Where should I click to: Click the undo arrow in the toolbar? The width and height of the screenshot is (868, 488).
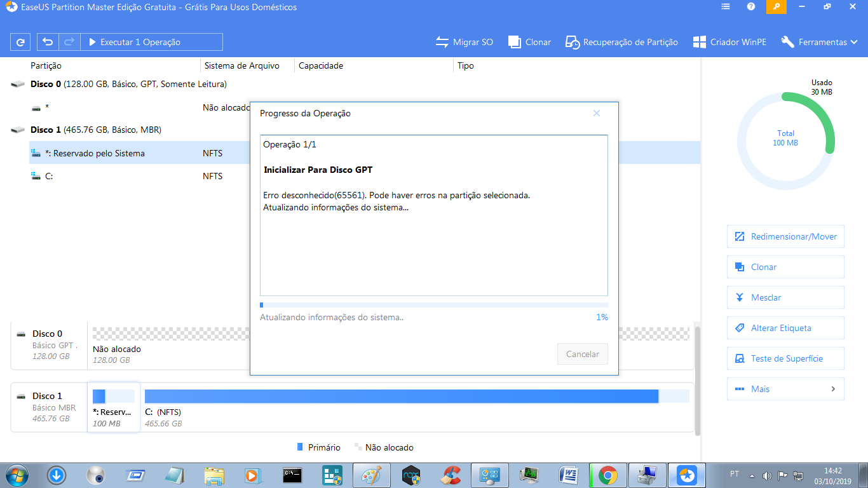48,42
